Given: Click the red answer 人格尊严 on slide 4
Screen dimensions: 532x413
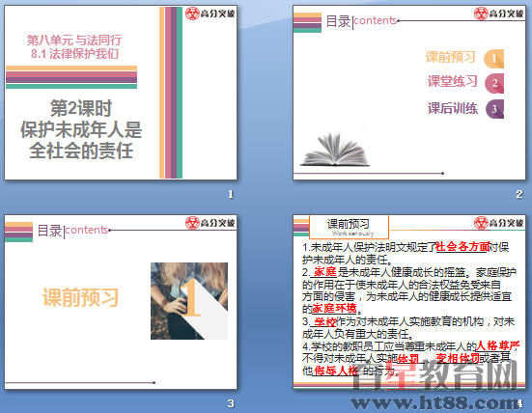Looking at the screenshot, I should 498,345.
